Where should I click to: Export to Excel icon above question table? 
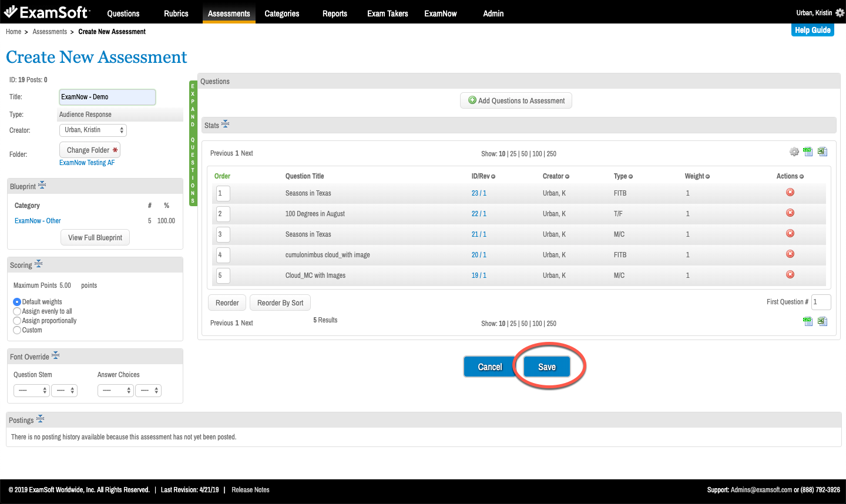click(x=822, y=152)
